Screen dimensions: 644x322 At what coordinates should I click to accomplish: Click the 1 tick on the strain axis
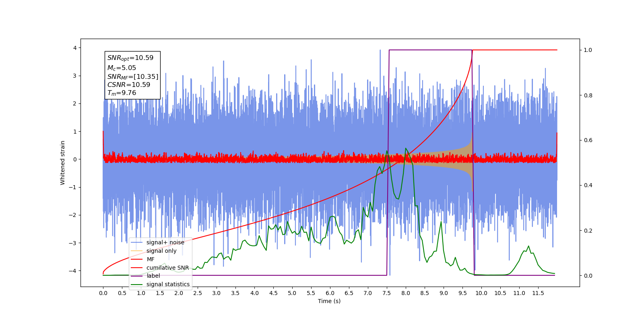click(74, 132)
